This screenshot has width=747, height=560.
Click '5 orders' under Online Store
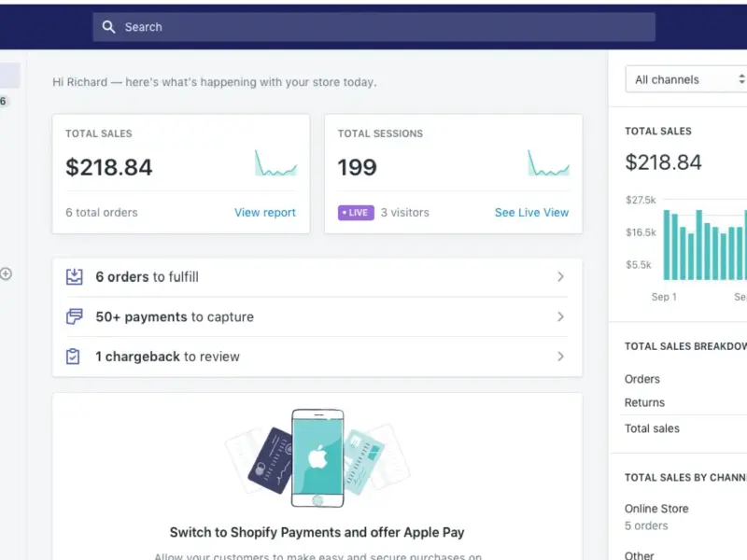coord(646,525)
